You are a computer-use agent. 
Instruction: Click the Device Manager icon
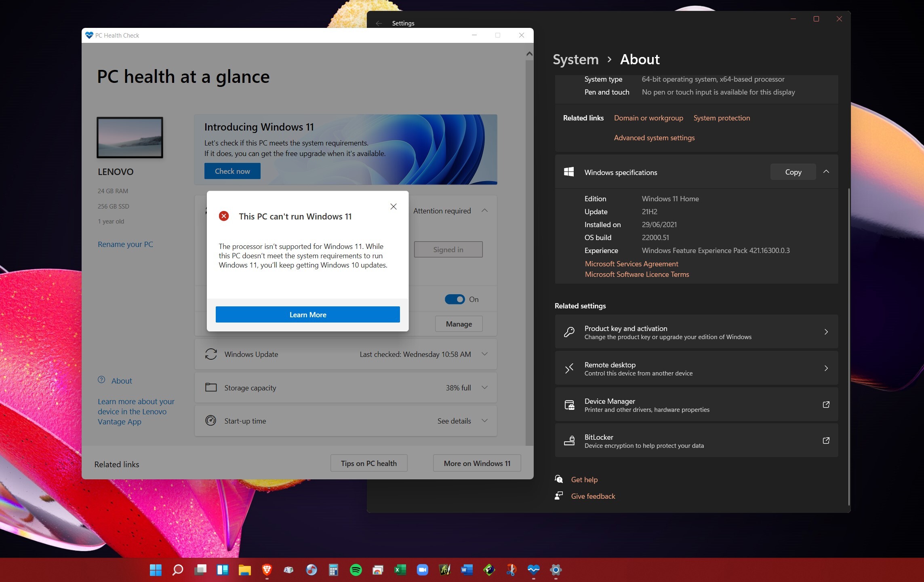pyautogui.click(x=569, y=405)
